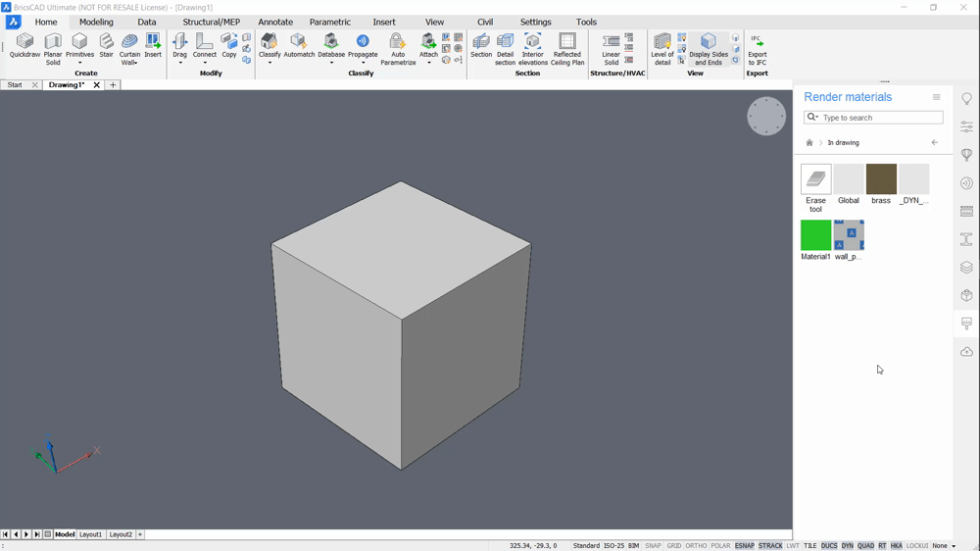Open the Structural/MEP tab

tap(212, 22)
